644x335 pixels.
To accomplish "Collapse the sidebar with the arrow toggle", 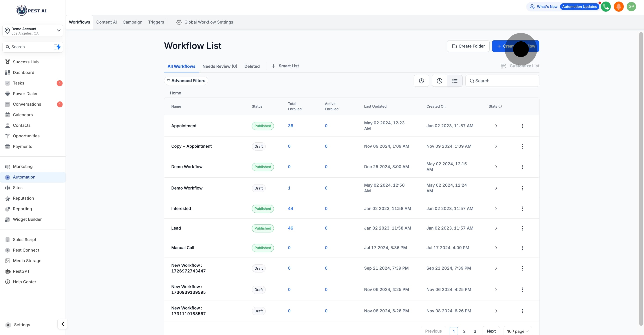I will [62, 324].
